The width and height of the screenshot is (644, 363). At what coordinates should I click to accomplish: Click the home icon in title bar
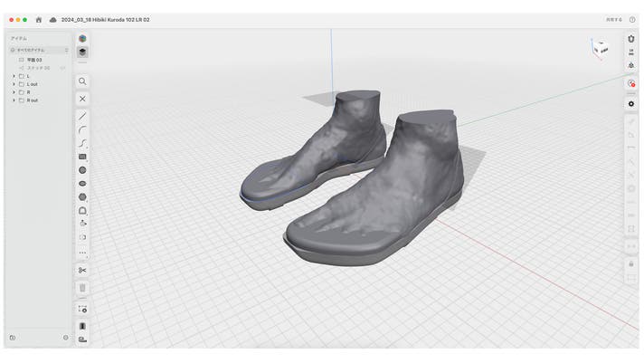(39, 19)
